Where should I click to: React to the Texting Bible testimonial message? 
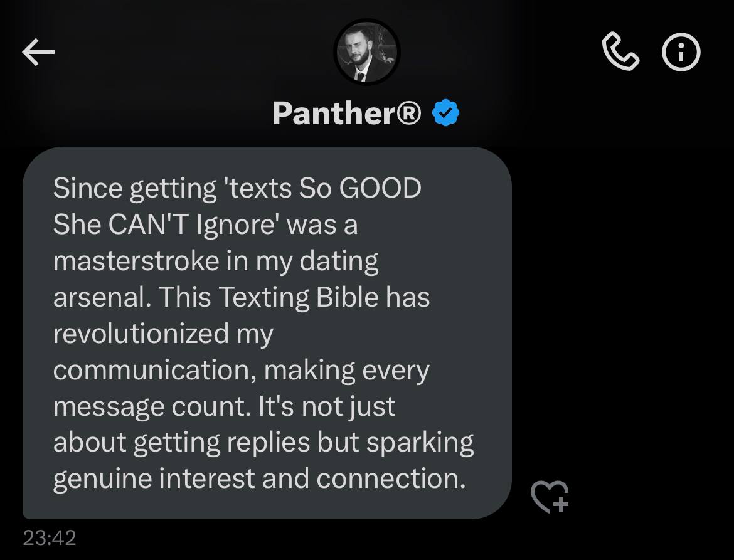(550, 497)
